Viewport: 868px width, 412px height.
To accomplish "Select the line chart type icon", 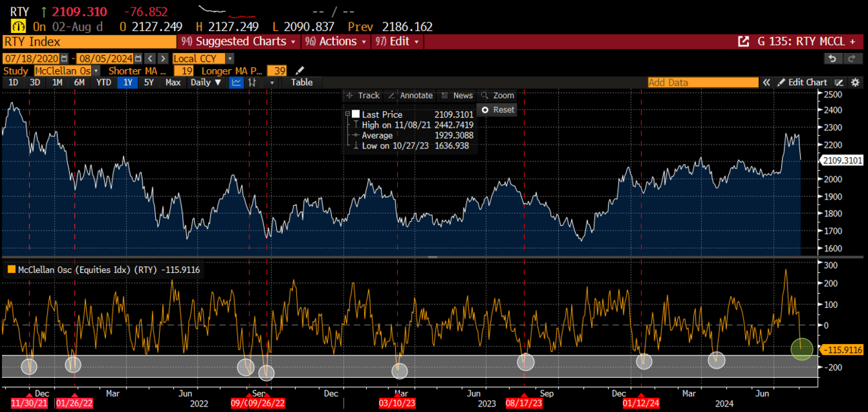I will [236, 82].
